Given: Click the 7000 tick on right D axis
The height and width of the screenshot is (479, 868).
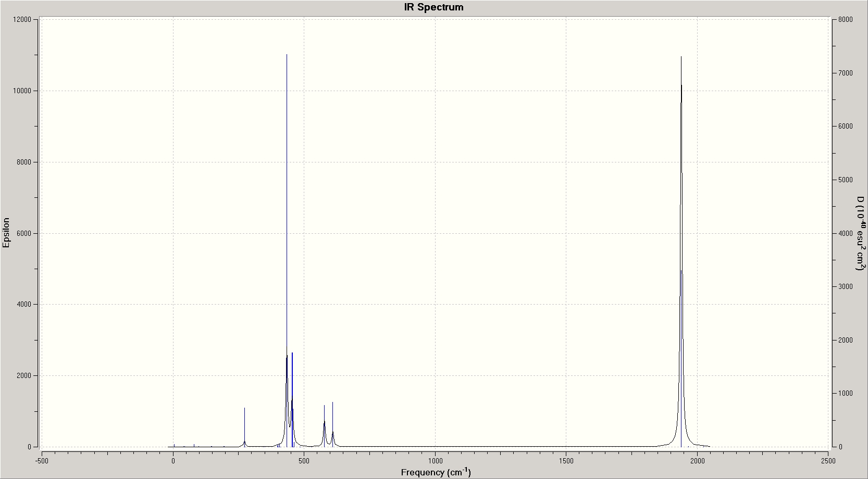Looking at the screenshot, I should [846, 73].
